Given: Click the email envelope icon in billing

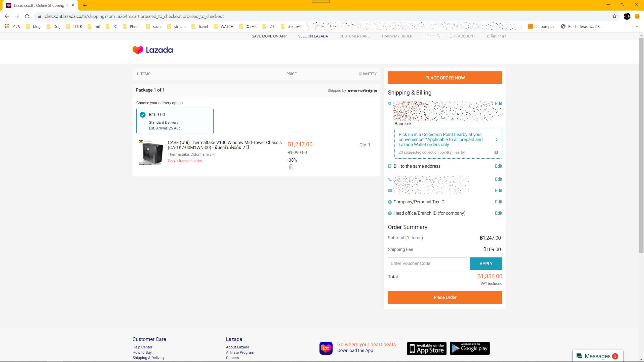Looking at the screenshot, I should [390, 191].
